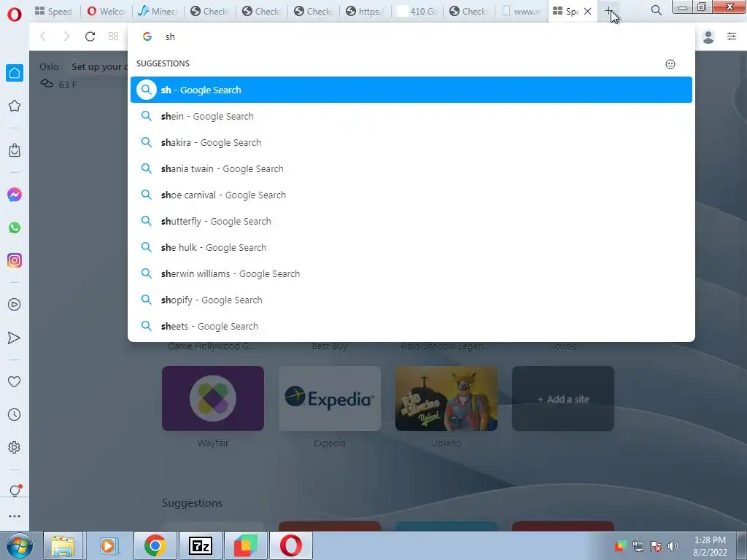Screen dimensions: 747x560
Task: Open Settings gear in sidebar
Action: tap(15, 448)
